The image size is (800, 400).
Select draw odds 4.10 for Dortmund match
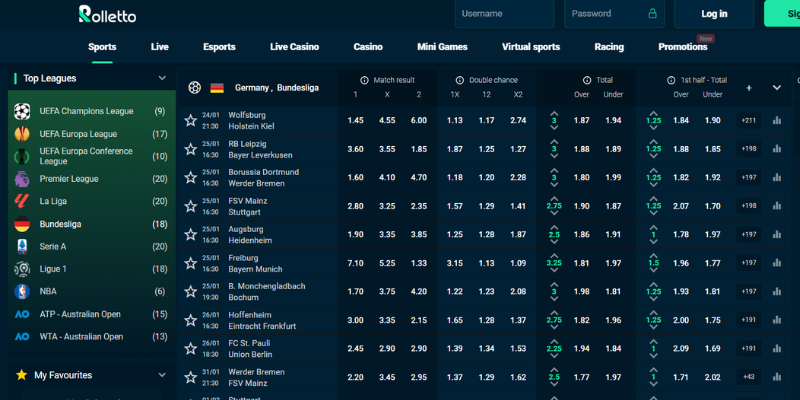[387, 178]
